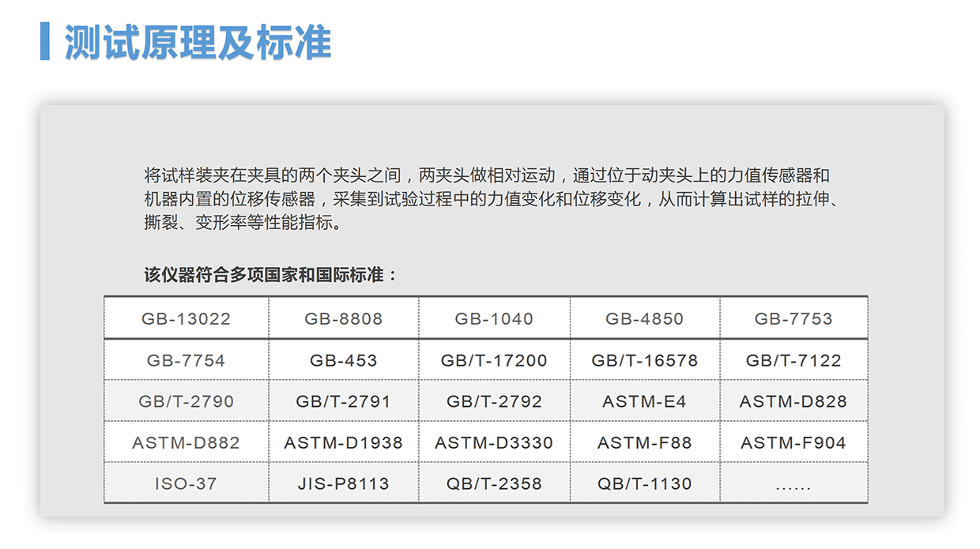This screenshot has height=549, width=980.
Task: Select the ASTM-F88 standard cell
Action: click(645, 442)
